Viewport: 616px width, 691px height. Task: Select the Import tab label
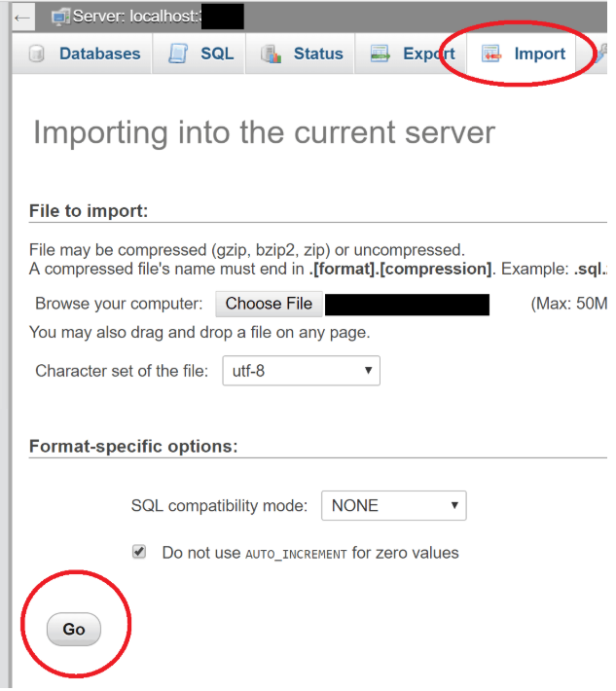click(x=540, y=54)
